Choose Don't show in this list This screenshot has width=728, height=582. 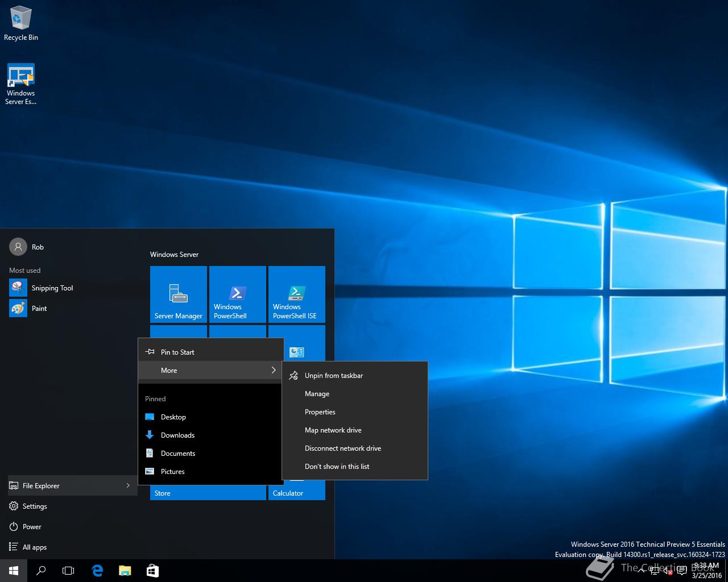coord(354,466)
